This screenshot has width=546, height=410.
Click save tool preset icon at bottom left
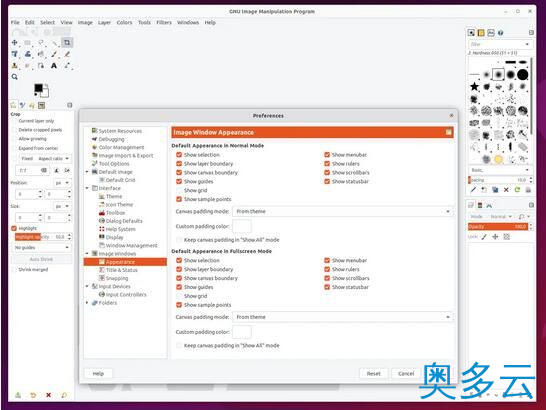coord(18,395)
